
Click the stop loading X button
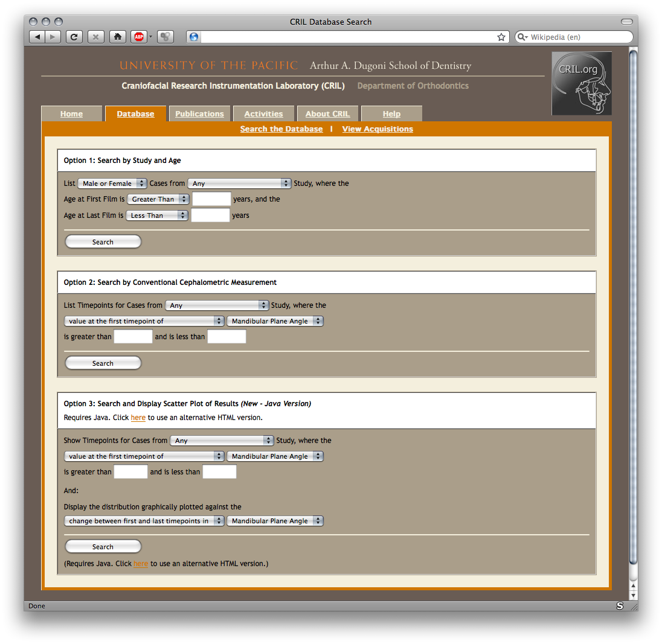[x=95, y=37]
